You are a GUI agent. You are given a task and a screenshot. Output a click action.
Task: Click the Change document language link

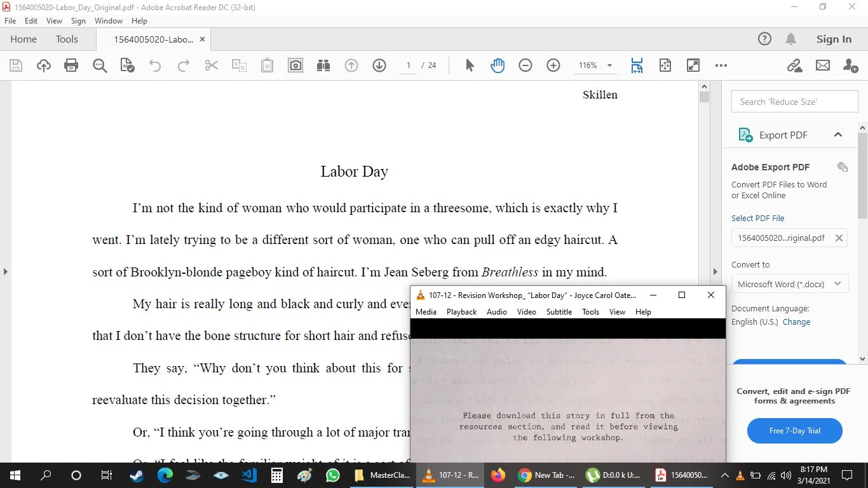click(796, 322)
